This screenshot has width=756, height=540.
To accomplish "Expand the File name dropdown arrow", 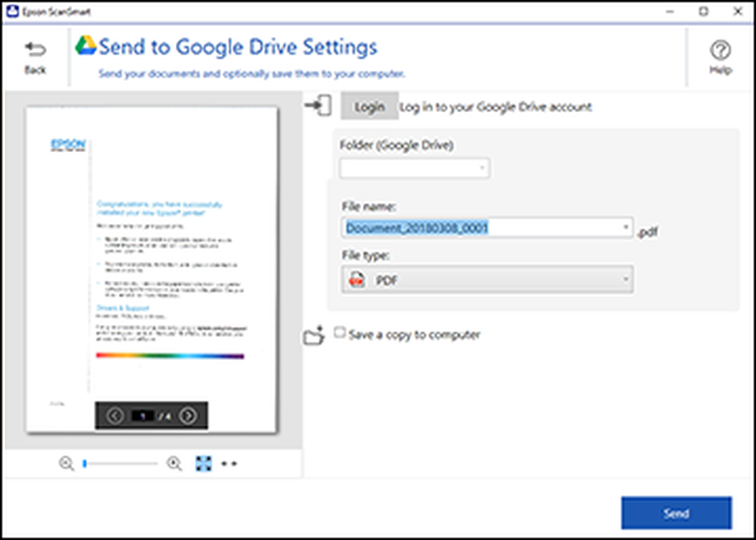I will click(625, 228).
